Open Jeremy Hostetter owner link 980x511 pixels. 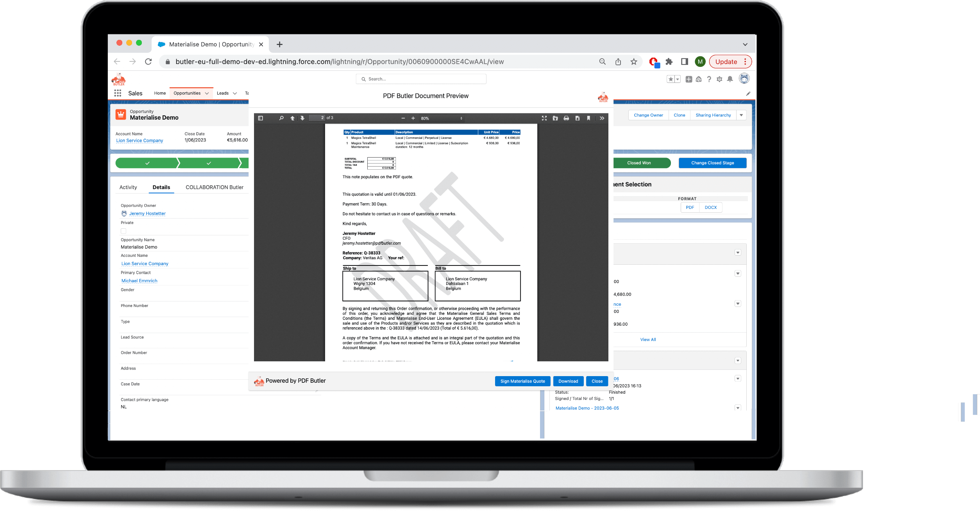(147, 213)
